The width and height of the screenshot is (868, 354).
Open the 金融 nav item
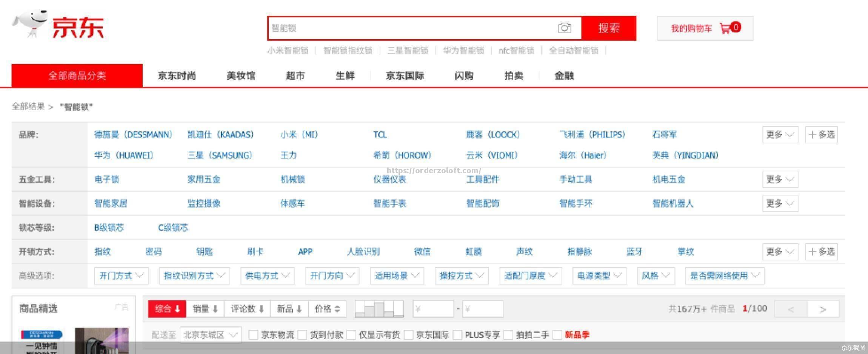tap(564, 75)
